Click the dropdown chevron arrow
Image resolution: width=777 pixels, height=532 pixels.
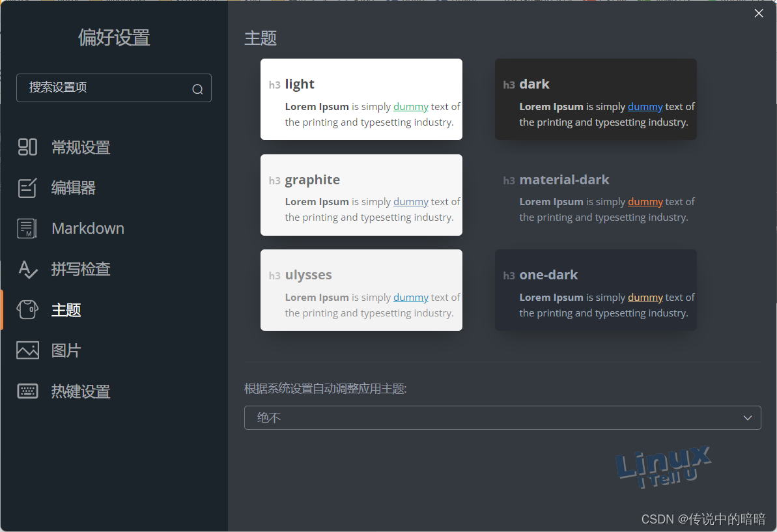point(747,417)
